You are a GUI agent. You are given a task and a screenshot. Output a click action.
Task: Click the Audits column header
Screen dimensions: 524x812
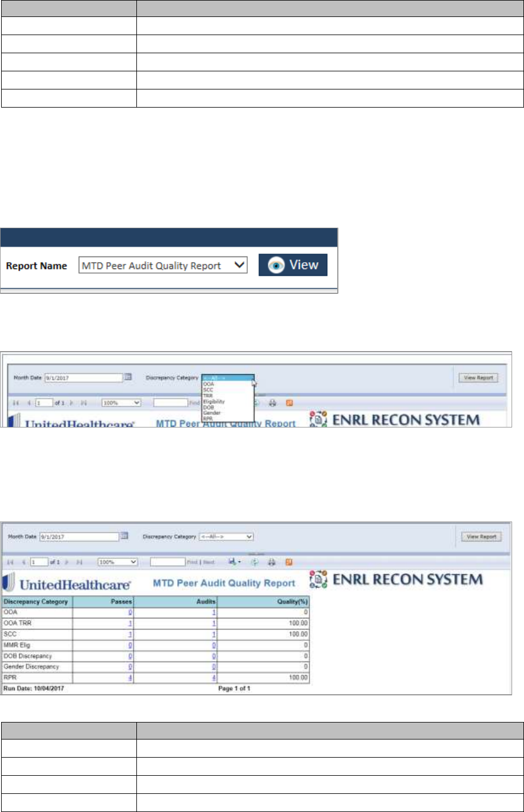coord(175,601)
